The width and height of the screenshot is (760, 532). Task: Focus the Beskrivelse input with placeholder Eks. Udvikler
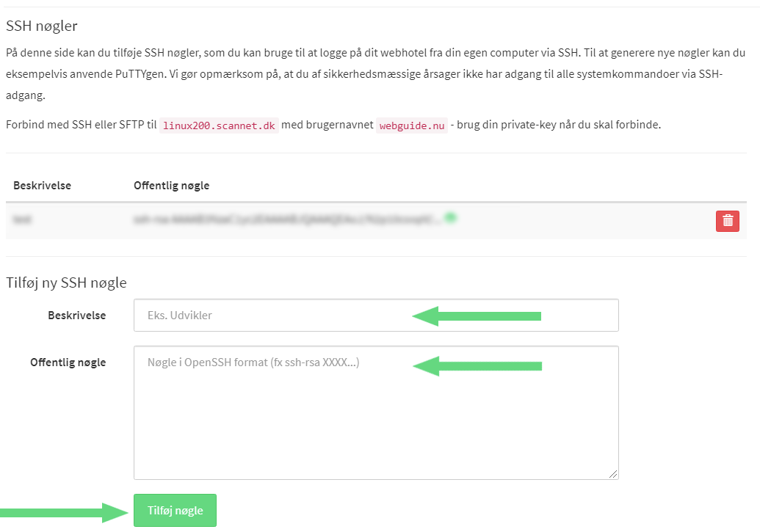tap(376, 316)
